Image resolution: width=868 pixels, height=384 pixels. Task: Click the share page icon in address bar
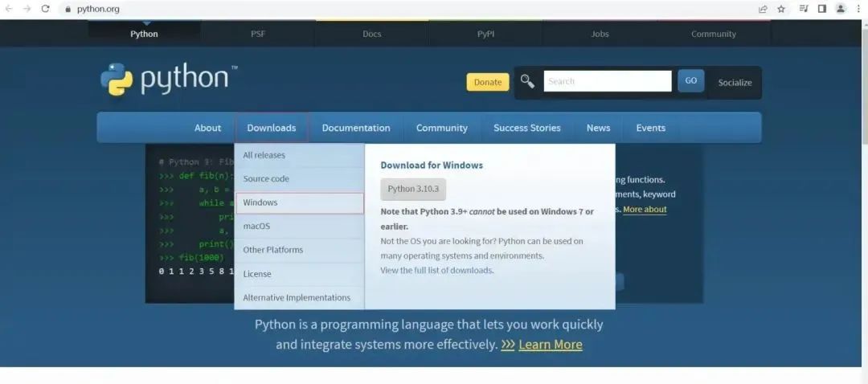[x=763, y=9]
